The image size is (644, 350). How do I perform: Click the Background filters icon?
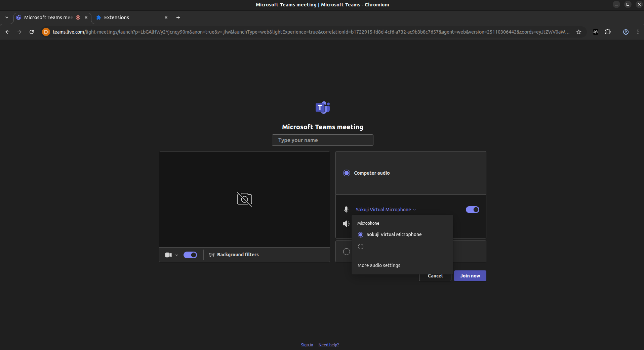pyautogui.click(x=212, y=255)
